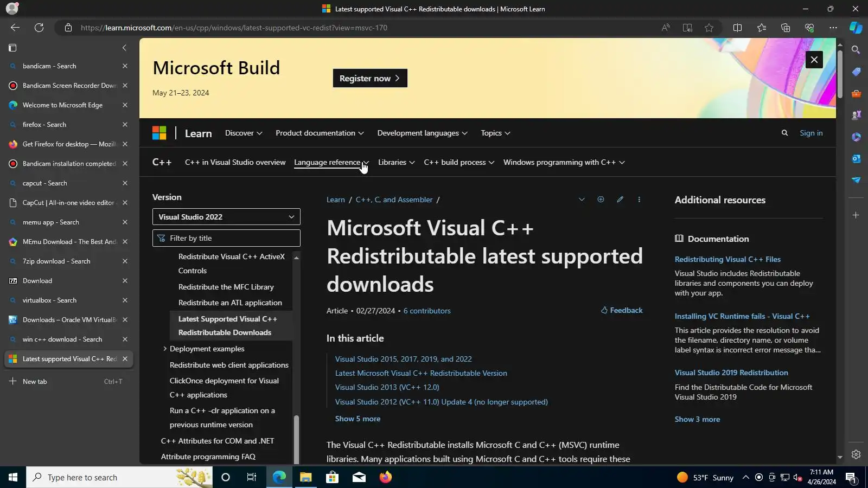868x488 pixels.
Task: Open File Explorer from the taskbar
Action: 305,477
